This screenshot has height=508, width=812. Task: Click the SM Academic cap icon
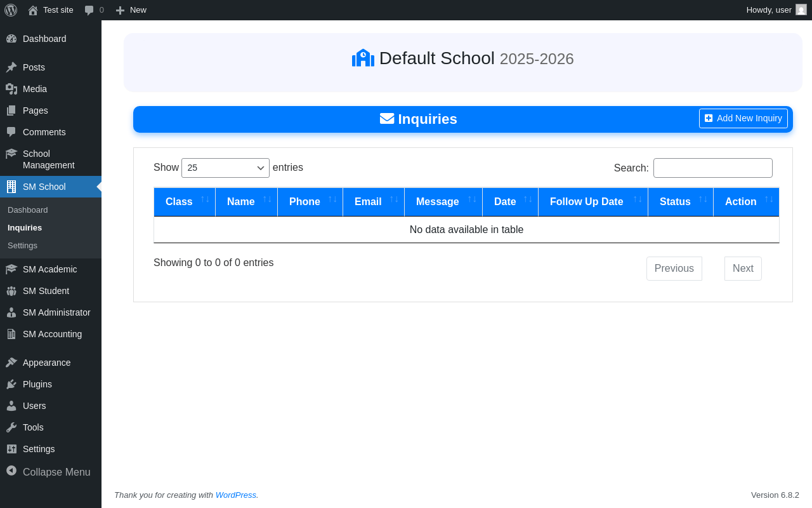coord(11,269)
